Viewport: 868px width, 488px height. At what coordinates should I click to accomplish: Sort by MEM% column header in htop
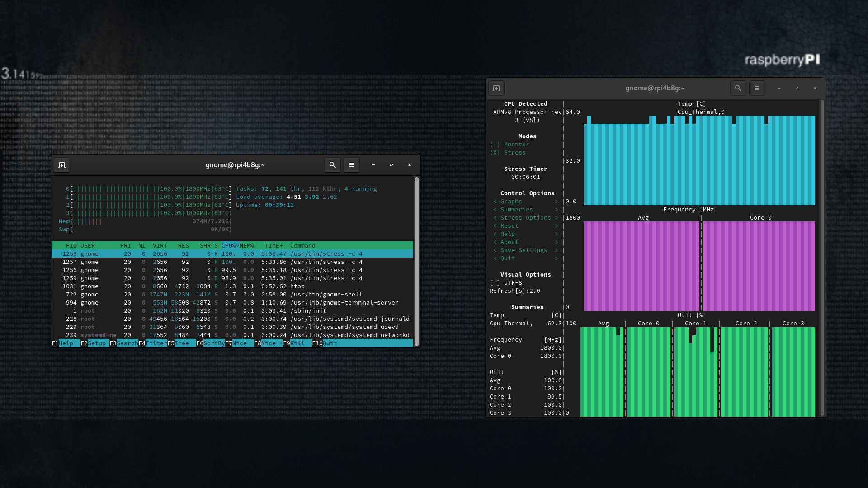[x=247, y=246]
